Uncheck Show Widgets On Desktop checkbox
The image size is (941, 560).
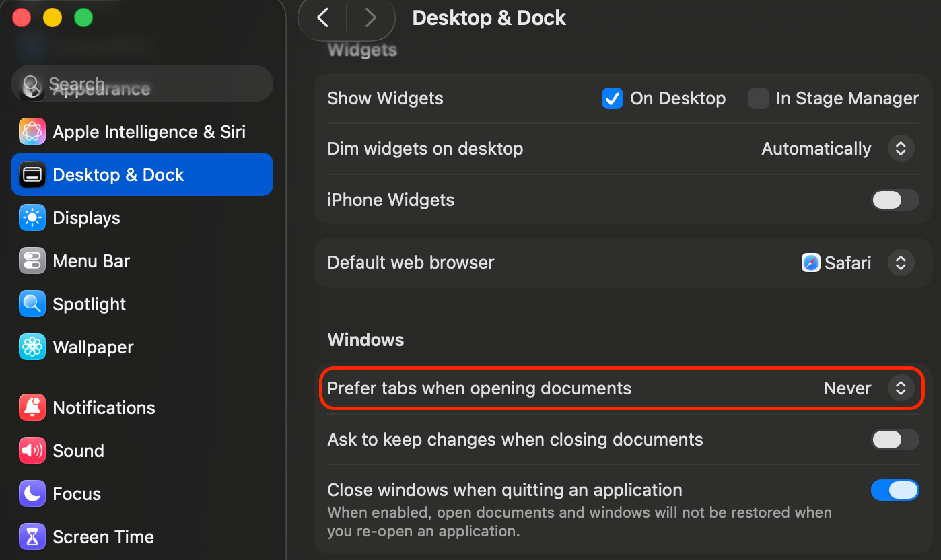tap(612, 99)
